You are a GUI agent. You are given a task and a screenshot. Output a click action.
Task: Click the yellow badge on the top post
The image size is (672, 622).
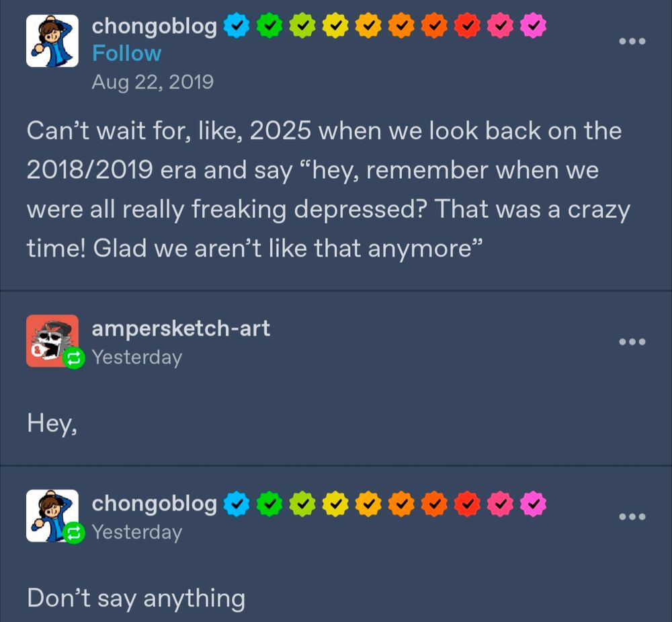tap(335, 26)
